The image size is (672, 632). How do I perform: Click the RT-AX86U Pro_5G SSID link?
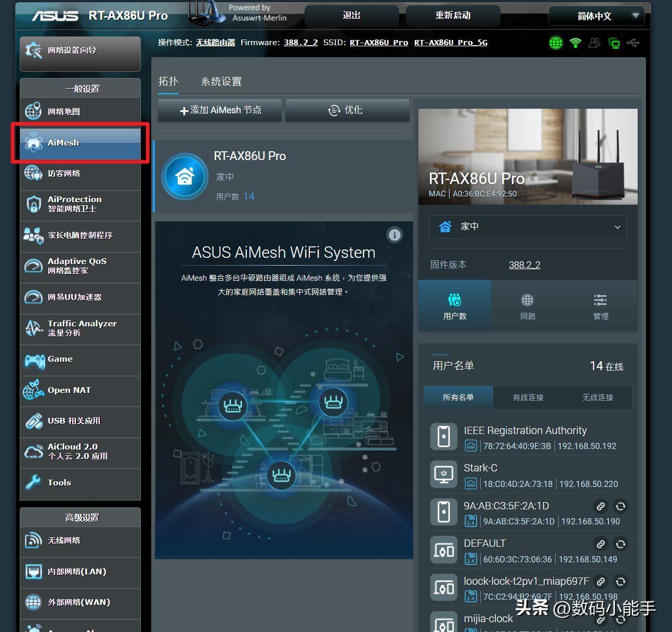(451, 43)
